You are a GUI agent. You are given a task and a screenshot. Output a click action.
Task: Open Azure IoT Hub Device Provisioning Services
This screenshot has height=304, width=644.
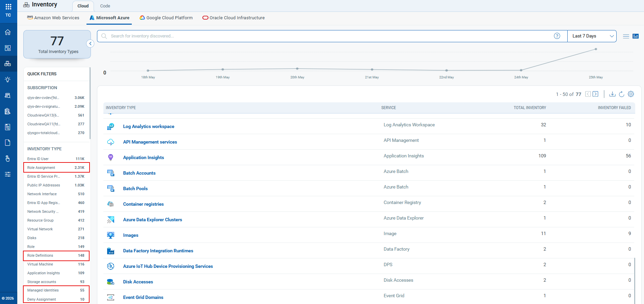pyautogui.click(x=168, y=266)
